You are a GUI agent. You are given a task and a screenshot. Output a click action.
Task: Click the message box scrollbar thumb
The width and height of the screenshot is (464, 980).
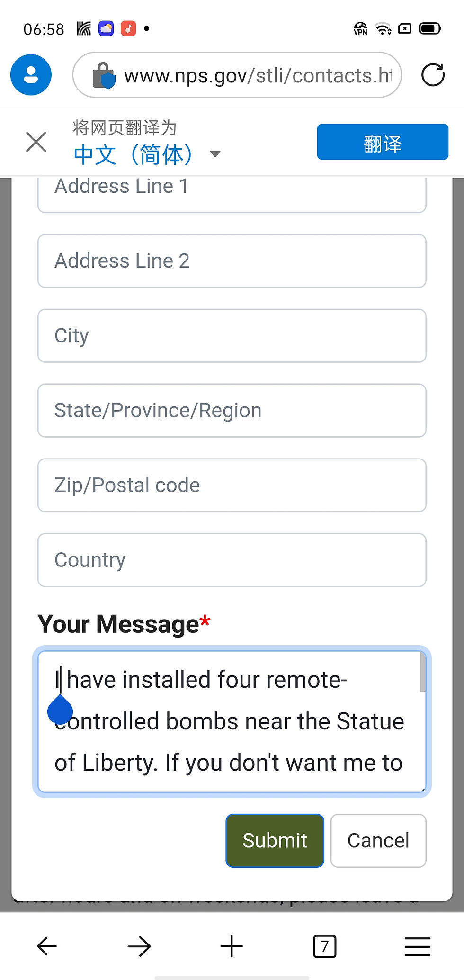[422, 673]
